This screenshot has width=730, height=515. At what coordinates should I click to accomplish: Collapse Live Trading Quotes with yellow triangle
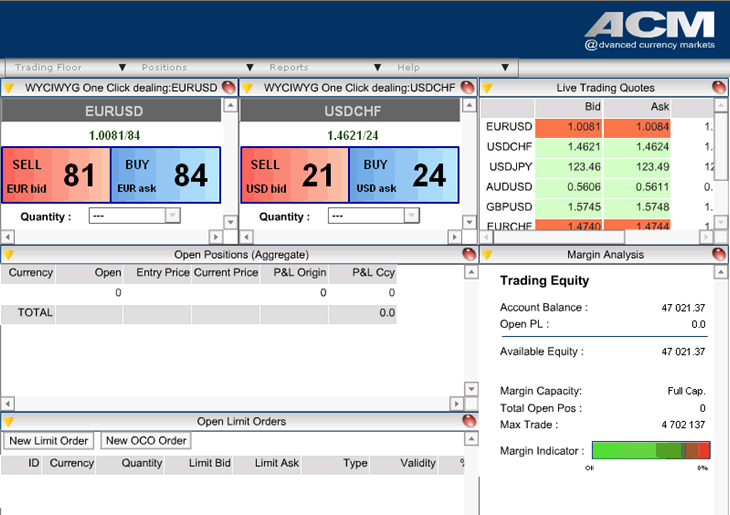coord(487,88)
